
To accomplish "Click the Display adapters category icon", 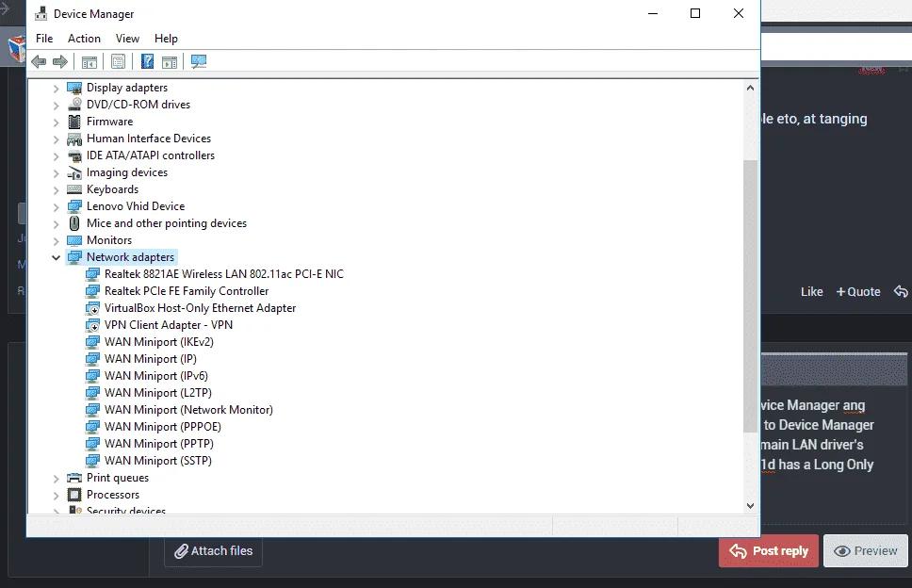I will point(74,88).
